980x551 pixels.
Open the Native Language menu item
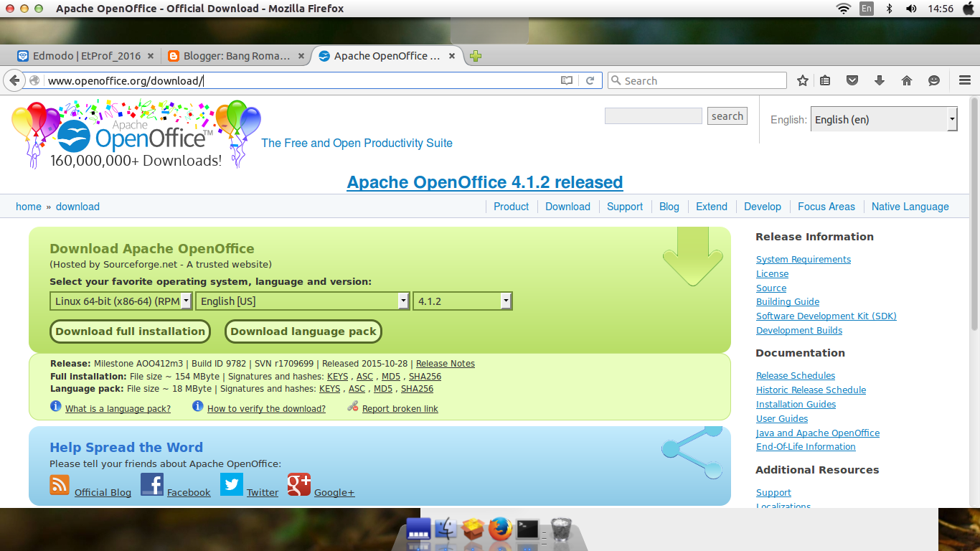910,207
